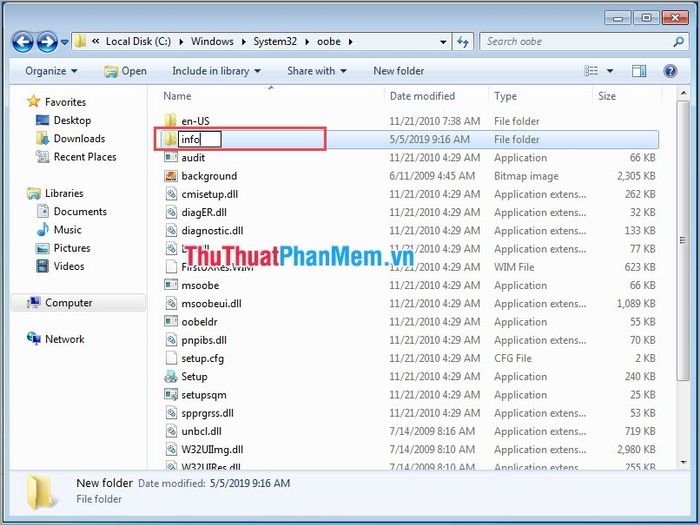700x525 pixels.
Task: Select the pnpibs.dll file icon
Action: tap(171, 340)
